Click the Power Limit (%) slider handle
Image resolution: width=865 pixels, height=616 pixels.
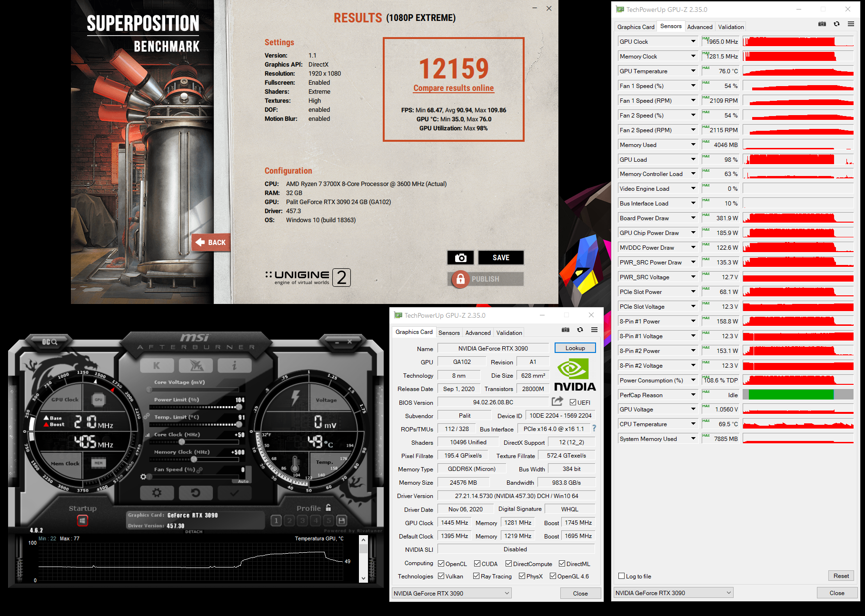click(x=239, y=407)
